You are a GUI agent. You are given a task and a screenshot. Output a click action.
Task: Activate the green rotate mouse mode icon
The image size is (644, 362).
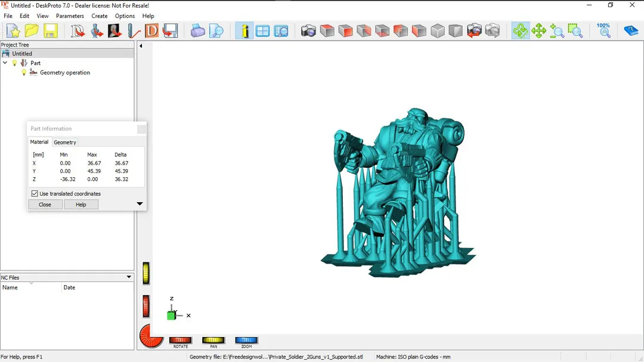pyautogui.click(x=521, y=31)
